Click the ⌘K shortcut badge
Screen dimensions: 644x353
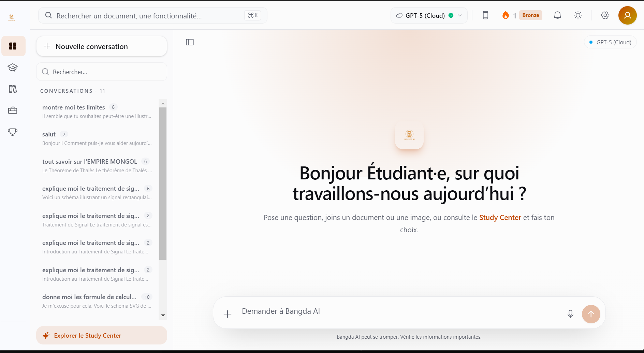point(252,15)
